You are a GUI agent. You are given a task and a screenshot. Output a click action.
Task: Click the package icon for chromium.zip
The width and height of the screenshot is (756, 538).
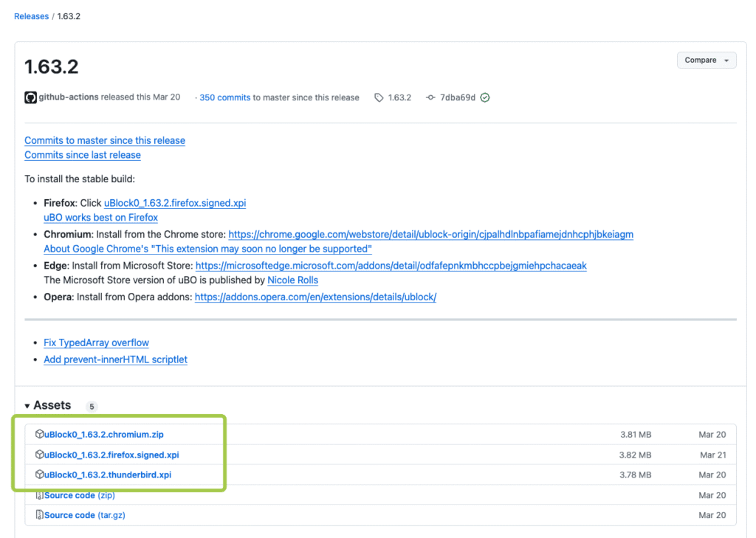coord(40,434)
